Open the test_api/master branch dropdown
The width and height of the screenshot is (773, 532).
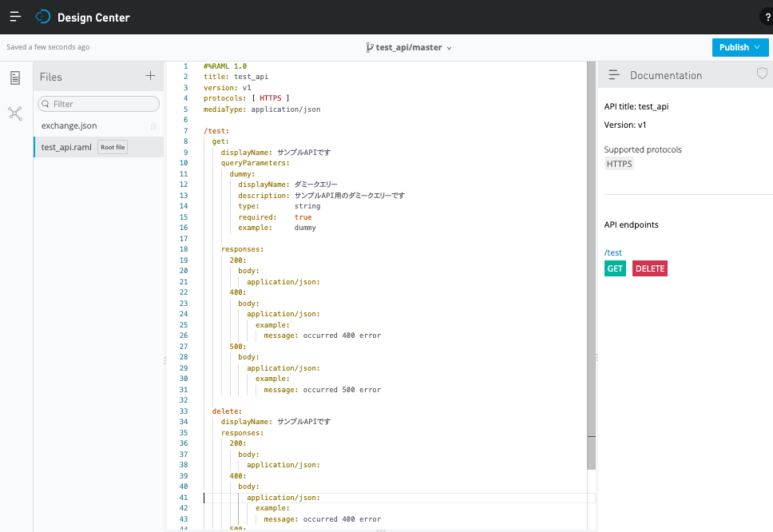pos(409,47)
